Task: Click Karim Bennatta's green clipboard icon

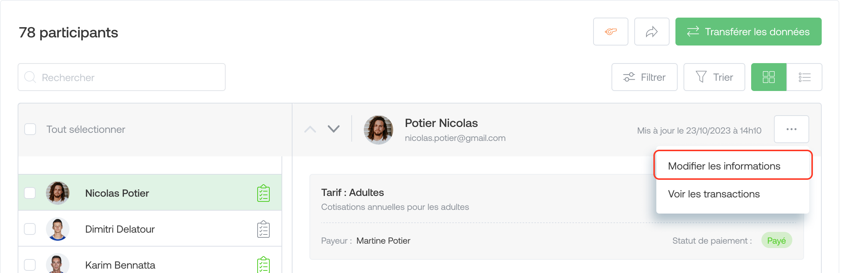Action: 263,265
